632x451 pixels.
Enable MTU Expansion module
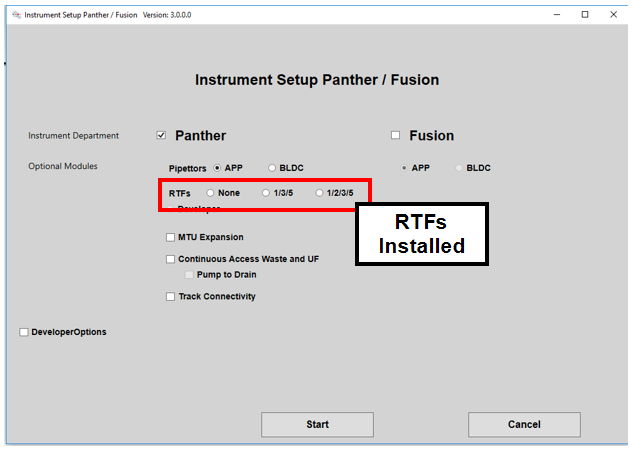tap(170, 238)
